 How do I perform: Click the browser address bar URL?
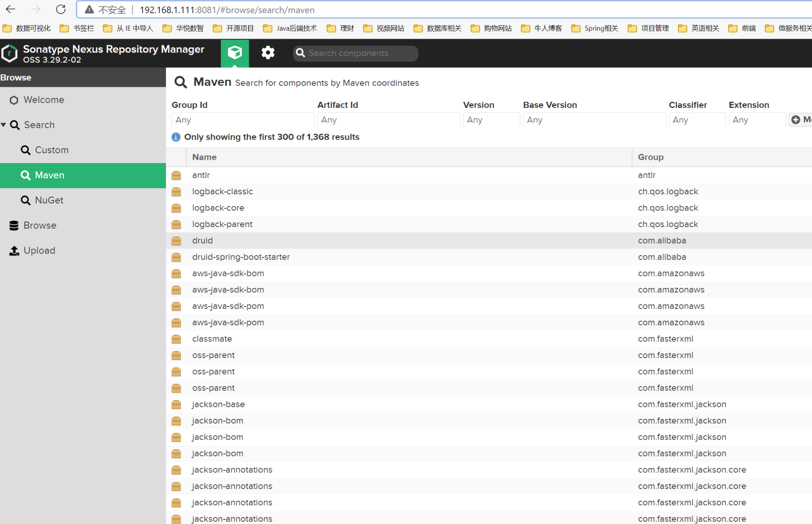(227, 10)
